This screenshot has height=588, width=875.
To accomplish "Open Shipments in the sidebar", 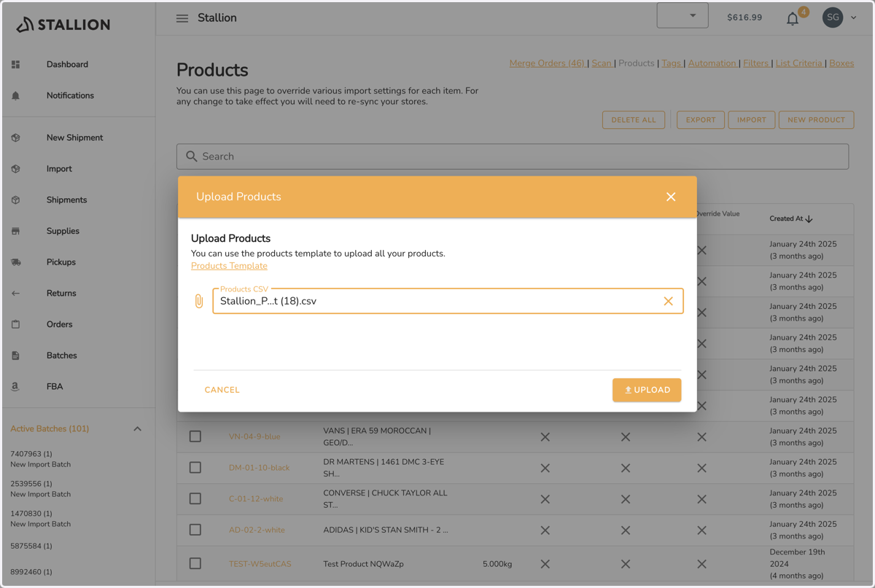I will pyautogui.click(x=66, y=200).
